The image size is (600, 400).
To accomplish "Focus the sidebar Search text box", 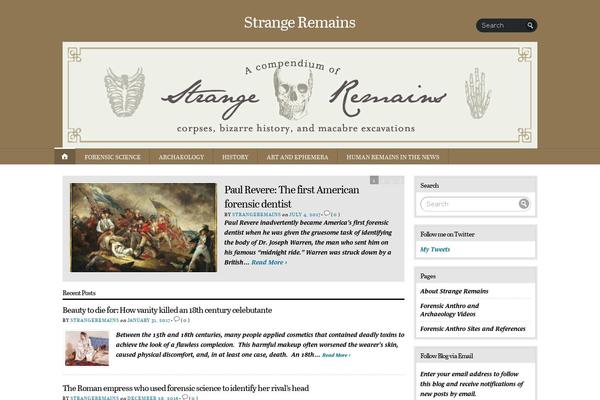I will tap(471, 204).
